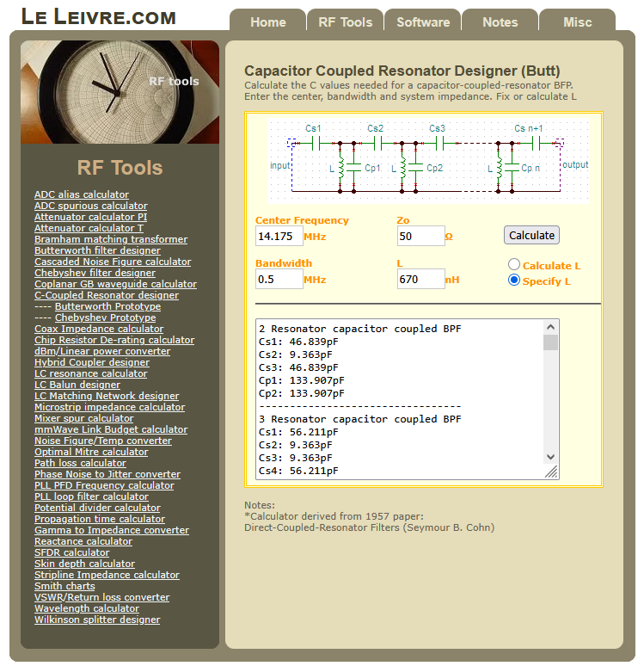Open mmWave Link Budget calculator link
This screenshot has width=644, height=666.
click(111, 429)
